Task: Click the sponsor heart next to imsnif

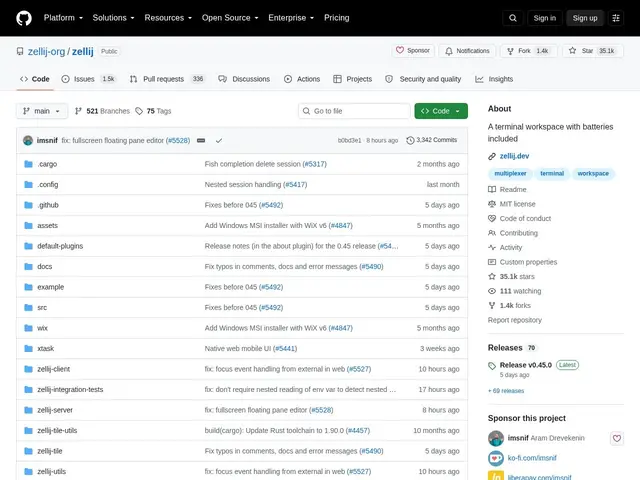Action: [616, 438]
